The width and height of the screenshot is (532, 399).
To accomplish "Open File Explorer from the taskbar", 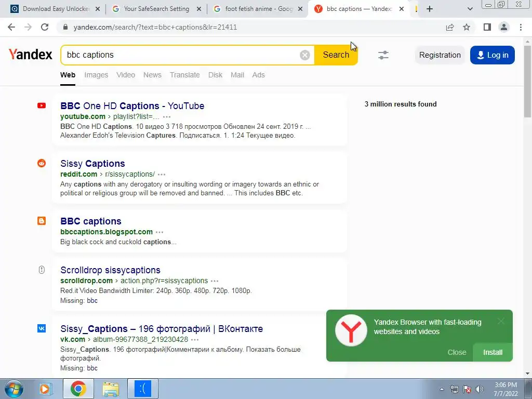I will 111,389.
